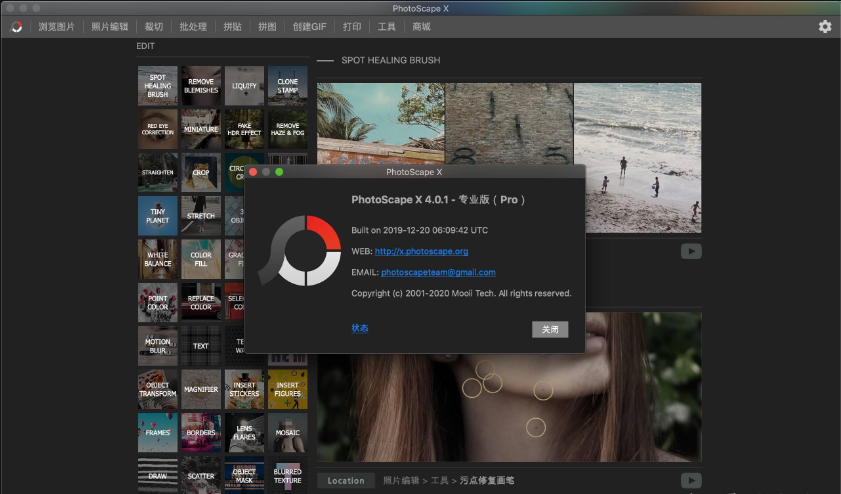
Task: Open the Straighten tool tile
Action: [158, 173]
